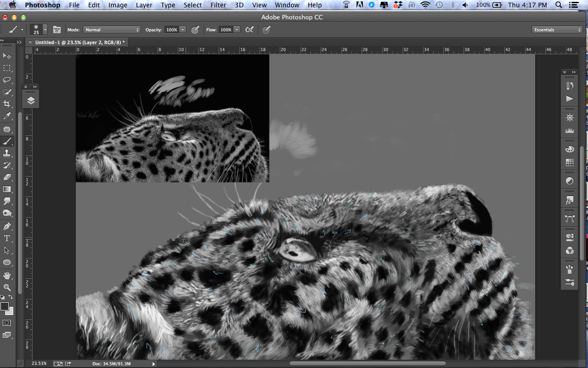Select the Rectangular Marquee tool
The width and height of the screenshot is (588, 368).
7,68
